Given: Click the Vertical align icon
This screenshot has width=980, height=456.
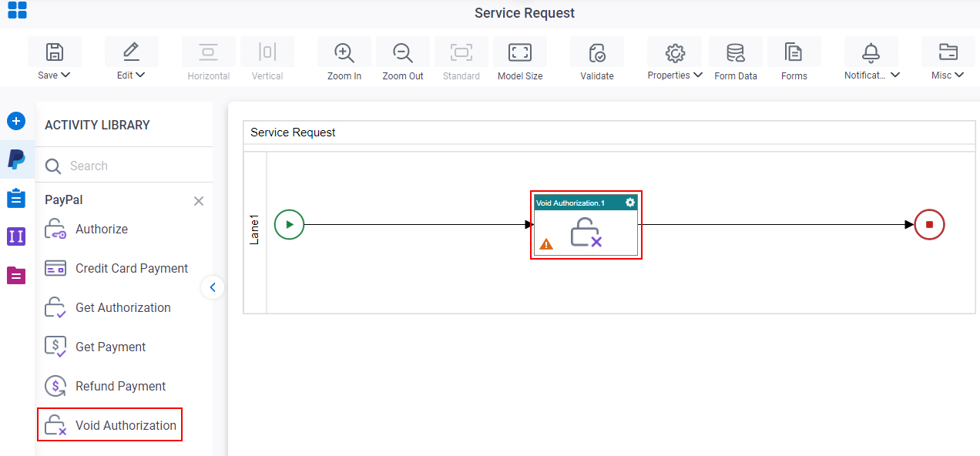Looking at the screenshot, I should click(267, 52).
